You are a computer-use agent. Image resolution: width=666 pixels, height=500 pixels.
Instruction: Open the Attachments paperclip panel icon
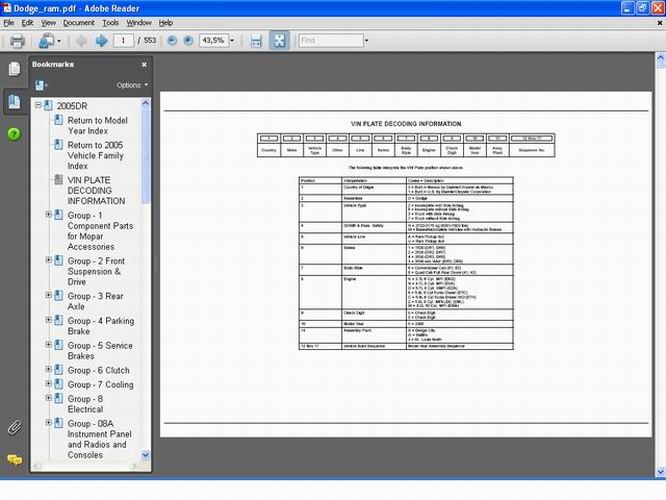(14, 427)
